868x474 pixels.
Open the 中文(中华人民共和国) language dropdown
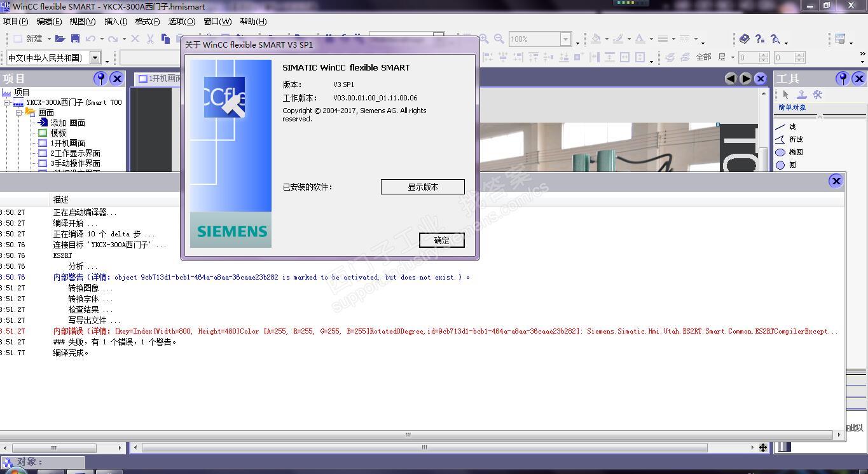[x=95, y=58]
